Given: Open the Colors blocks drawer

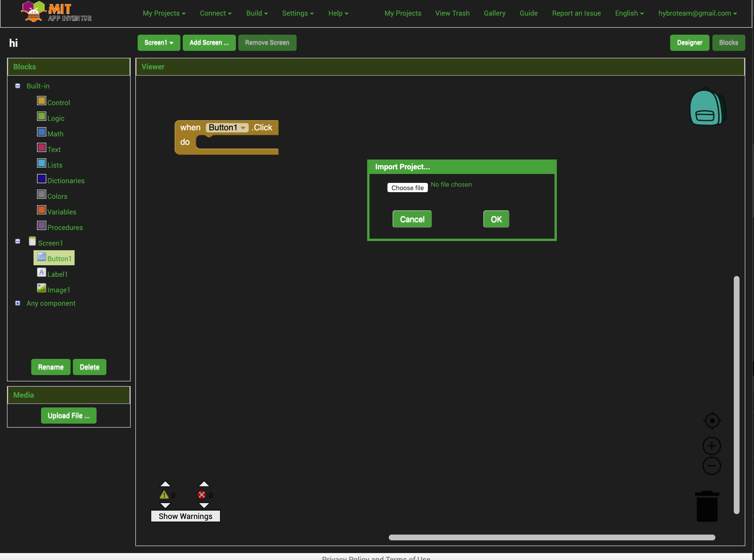Looking at the screenshot, I should click(57, 196).
